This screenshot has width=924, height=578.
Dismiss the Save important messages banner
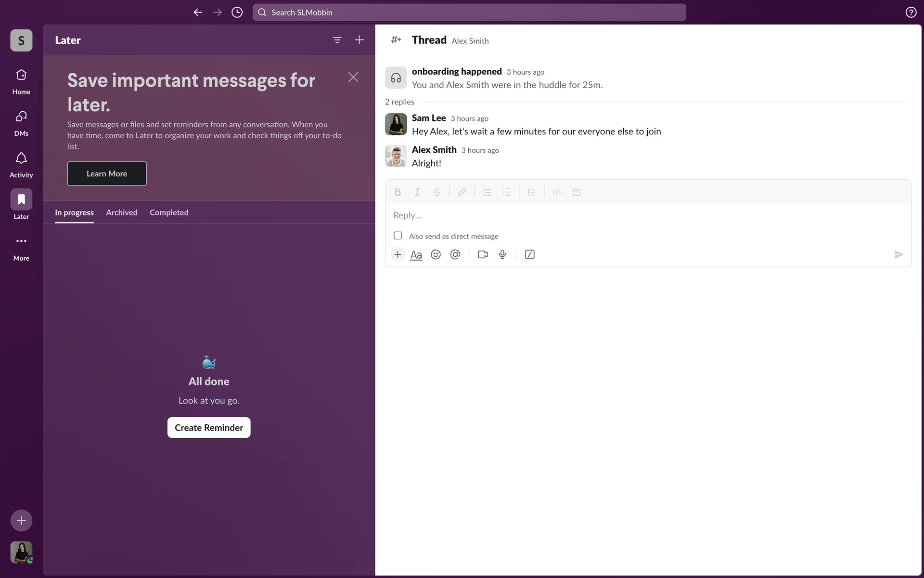pyautogui.click(x=353, y=77)
